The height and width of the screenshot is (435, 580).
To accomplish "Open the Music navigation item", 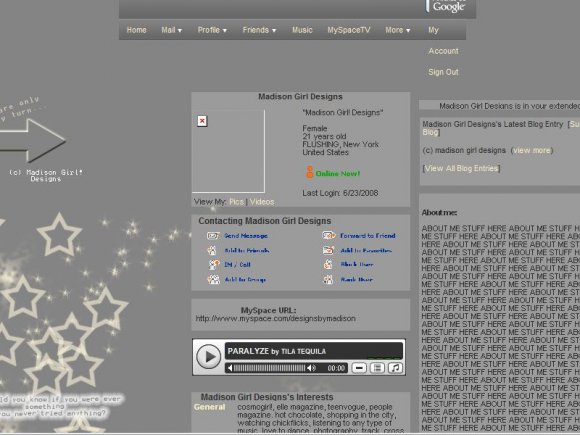I will (x=302, y=30).
